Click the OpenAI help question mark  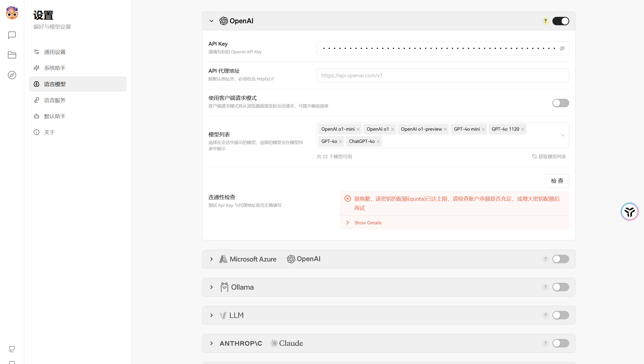545,21
